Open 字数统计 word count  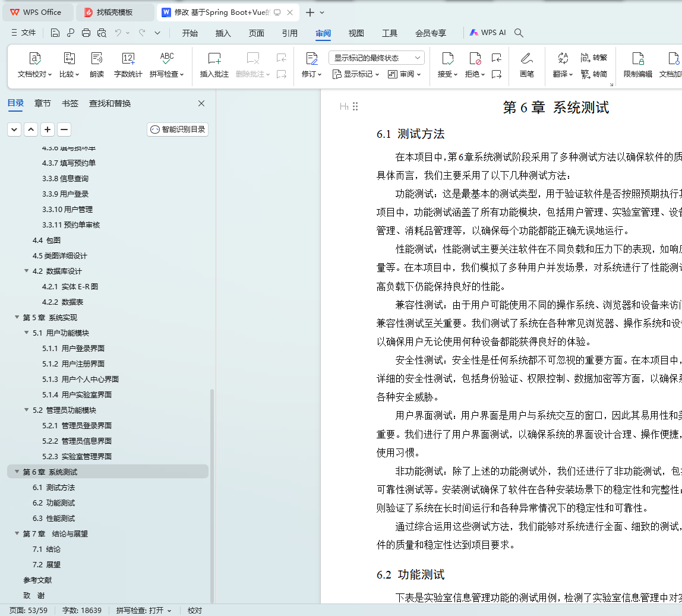tap(128, 65)
